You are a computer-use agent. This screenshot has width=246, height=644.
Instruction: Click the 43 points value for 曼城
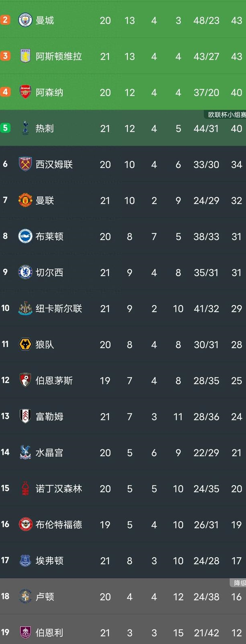(236, 19)
